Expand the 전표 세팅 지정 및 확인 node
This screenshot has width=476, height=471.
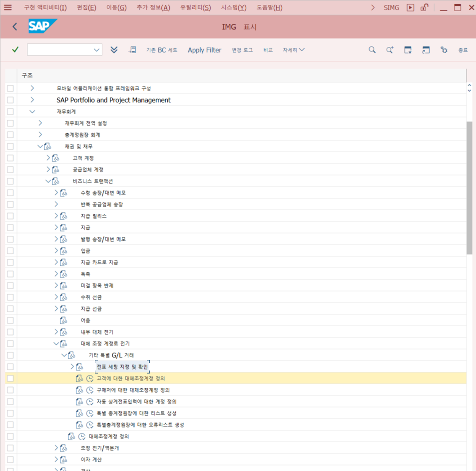coord(72,367)
